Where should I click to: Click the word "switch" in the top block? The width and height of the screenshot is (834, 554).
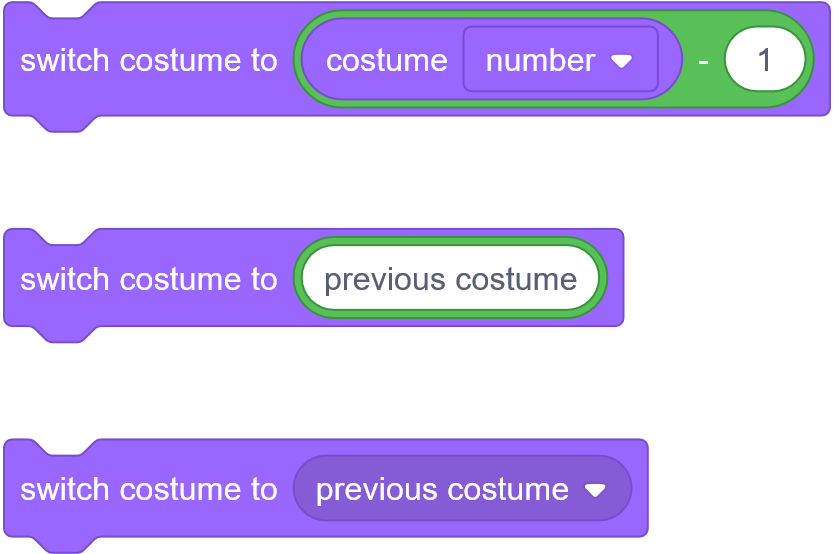click(64, 60)
